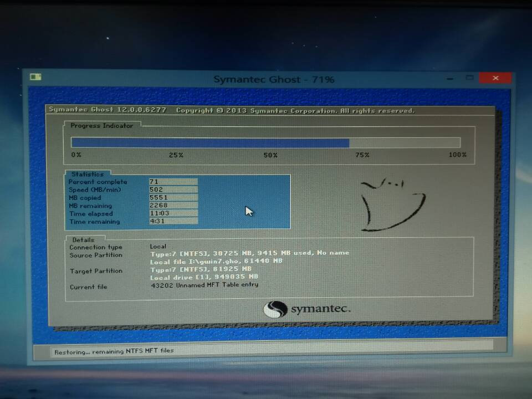
Task: Click the "Local drive [1], 949035 MB" line
Action: tap(204, 277)
